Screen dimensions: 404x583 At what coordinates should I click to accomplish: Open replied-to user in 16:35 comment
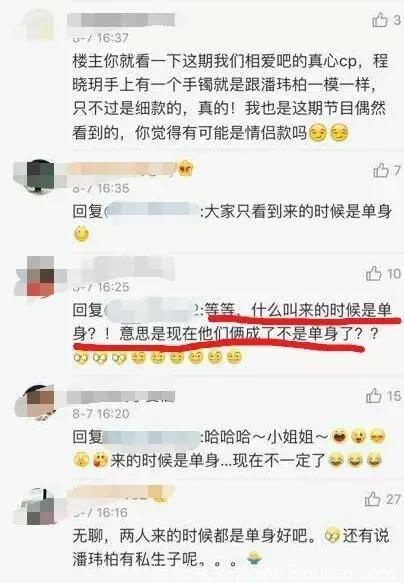point(152,212)
